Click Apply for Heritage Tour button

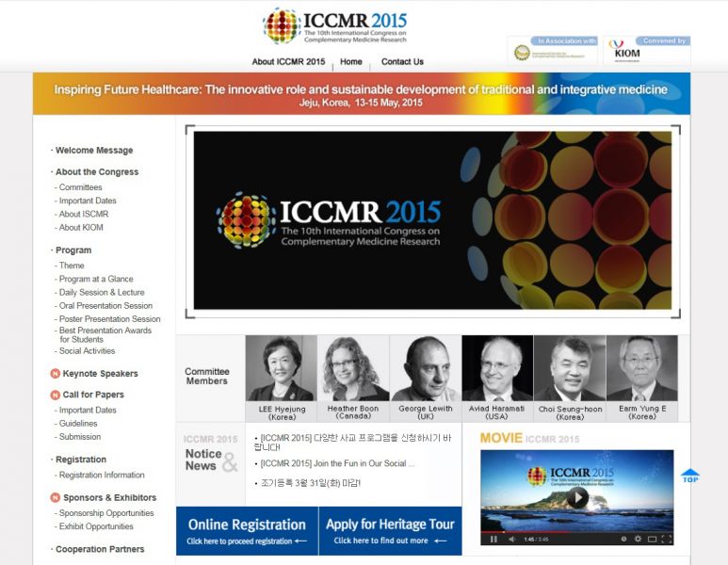click(390, 530)
